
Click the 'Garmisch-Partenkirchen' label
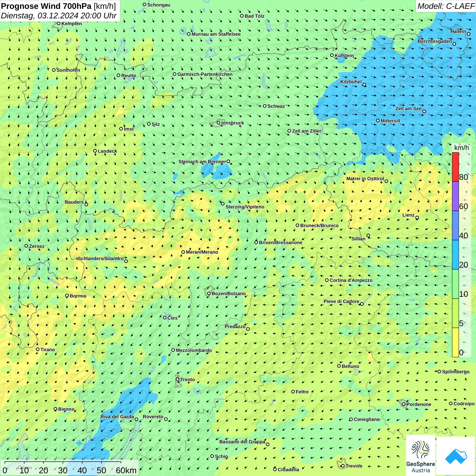tap(205, 74)
